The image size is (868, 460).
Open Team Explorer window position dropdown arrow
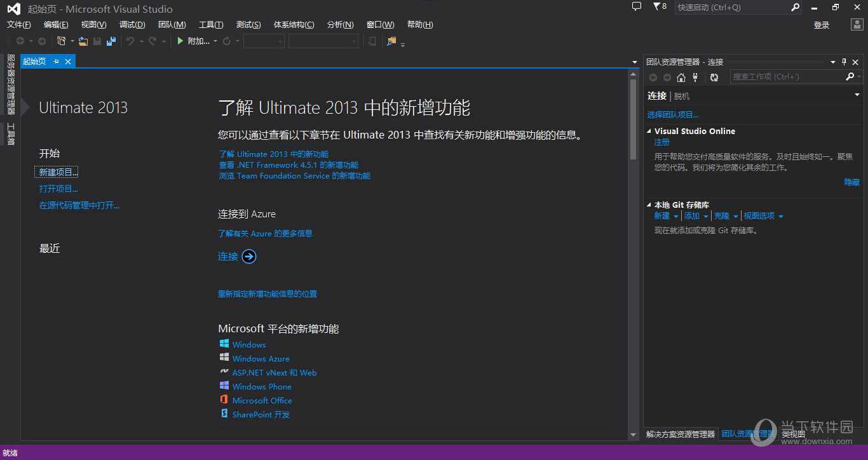(833, 62)
